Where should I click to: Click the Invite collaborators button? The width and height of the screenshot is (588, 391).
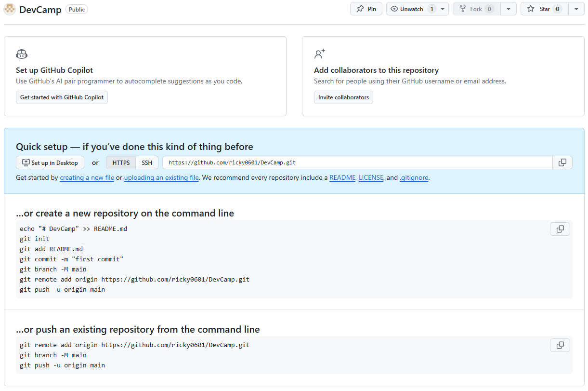[343, 97]
